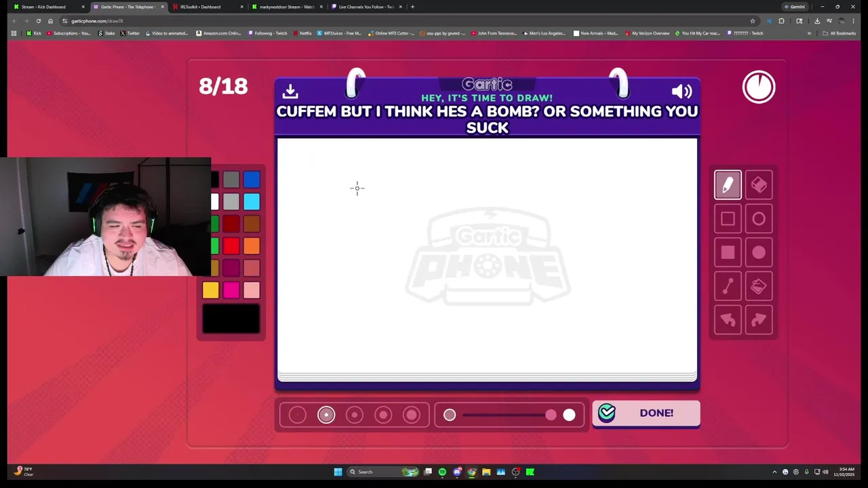Open the Gemini button in Chrome
868x488 pixels.
794,7
